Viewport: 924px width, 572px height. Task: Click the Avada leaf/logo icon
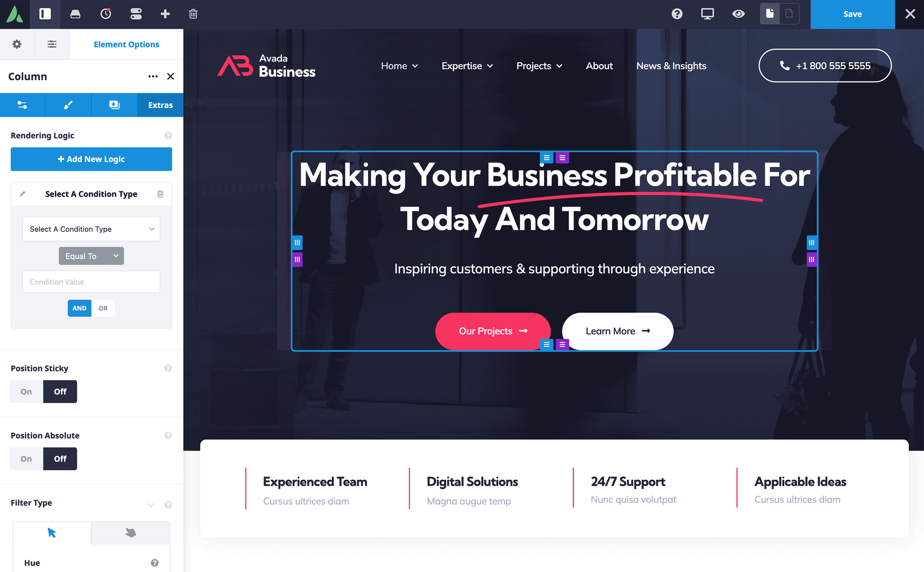pyautogui.click(x=14, y=14)
